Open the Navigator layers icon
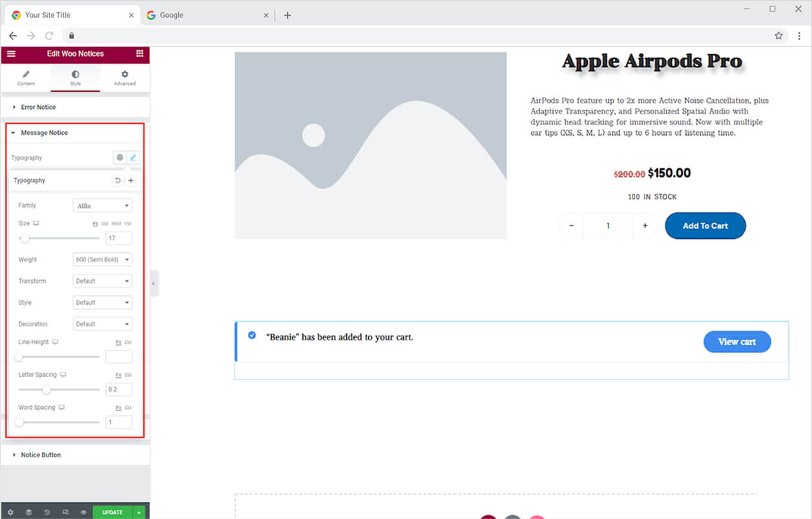 (x=28, y=512)
